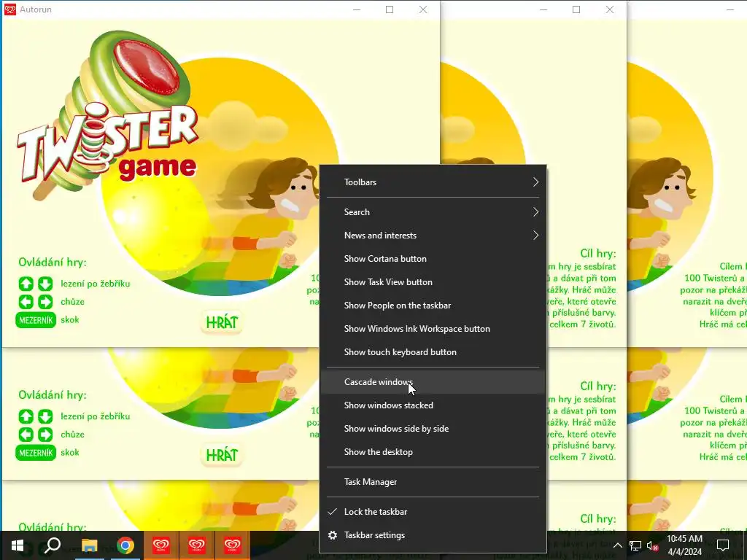Click the right arrow key icon in front Autorun window
The image size is (747, 560).
[x=45, y=302]
